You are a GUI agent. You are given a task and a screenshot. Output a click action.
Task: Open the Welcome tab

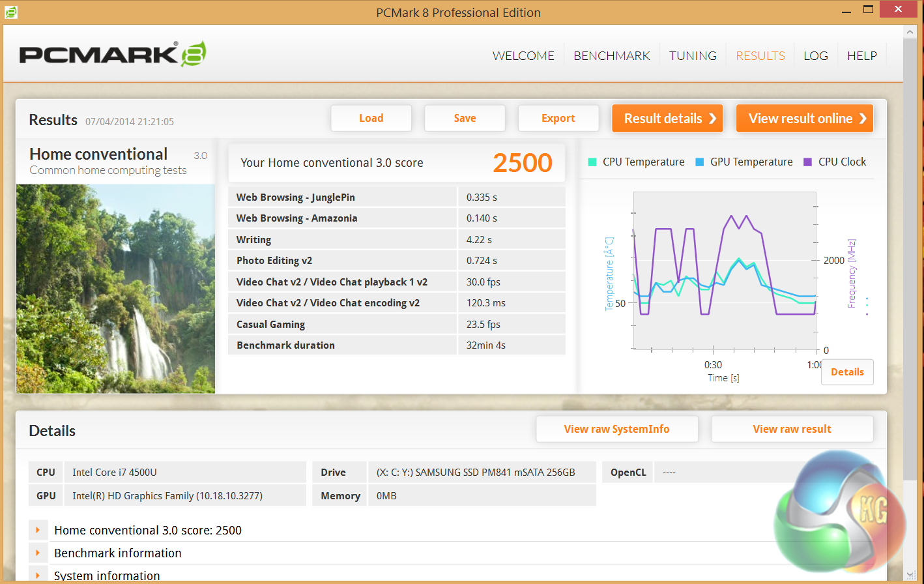523,56
